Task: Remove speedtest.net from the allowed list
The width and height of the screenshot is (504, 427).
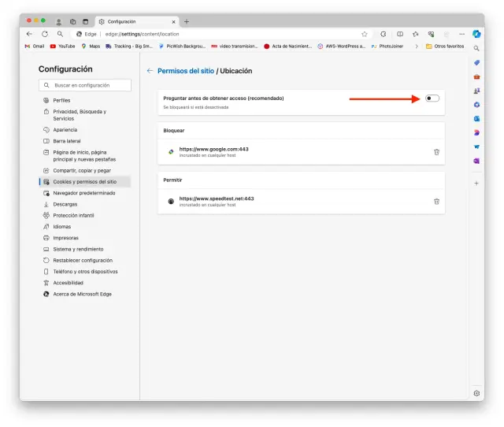Action: click(x=436, y=202)
